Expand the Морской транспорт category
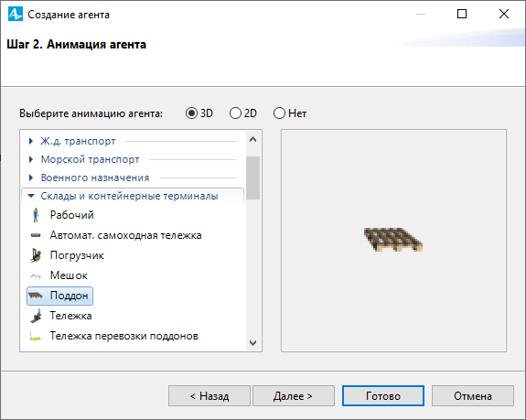Image resolution: width=526 pixels, height=420 pixels. [31, 159]
